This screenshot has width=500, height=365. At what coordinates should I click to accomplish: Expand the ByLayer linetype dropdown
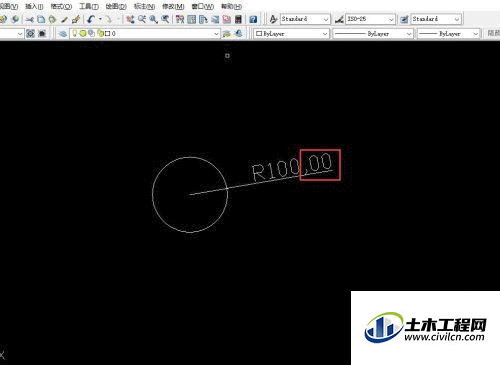409,34
